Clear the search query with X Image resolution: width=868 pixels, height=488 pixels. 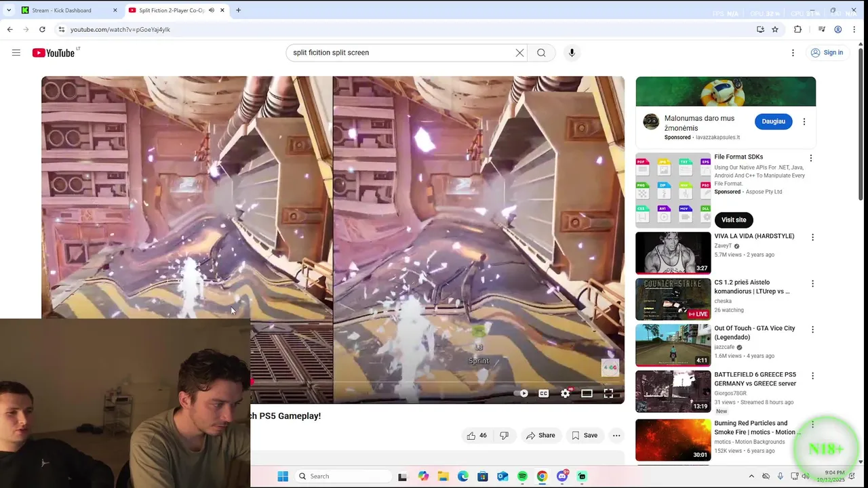(519, 53)
